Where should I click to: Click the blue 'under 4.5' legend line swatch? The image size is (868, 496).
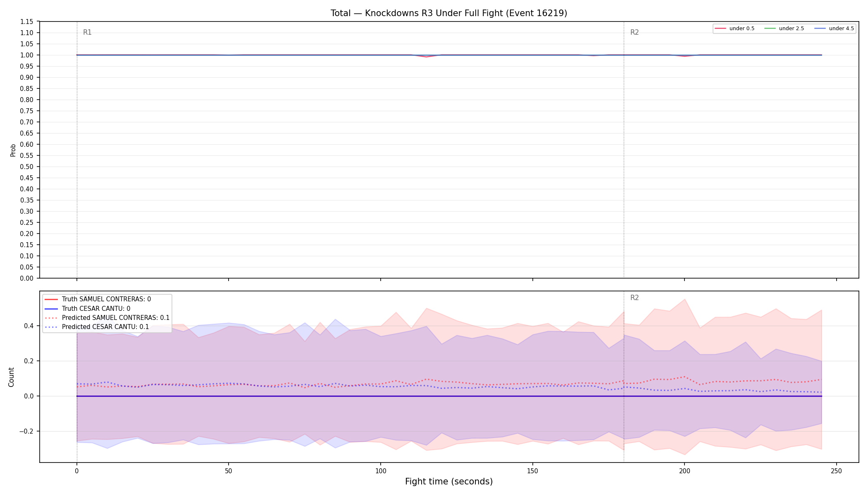[820, 29]
